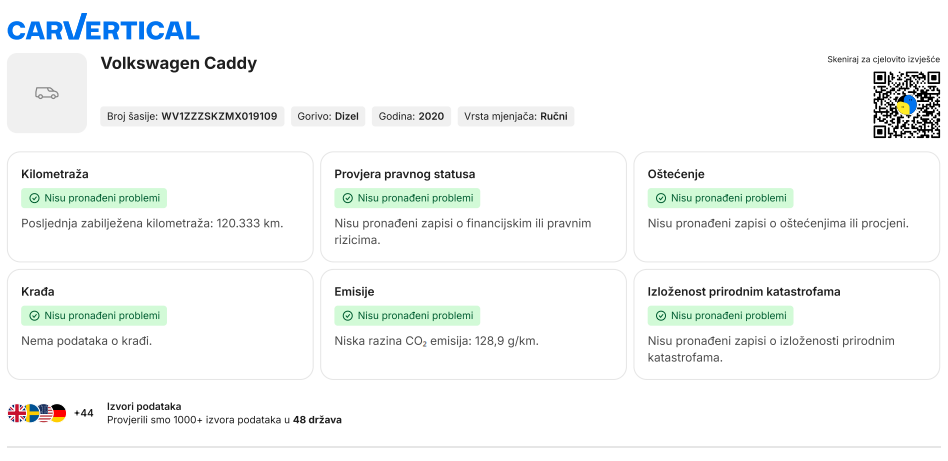Screen dimensions: 948x461
Task: Click the Skeniraj za cjelovito izvješće label
Action: click(883, 59)
